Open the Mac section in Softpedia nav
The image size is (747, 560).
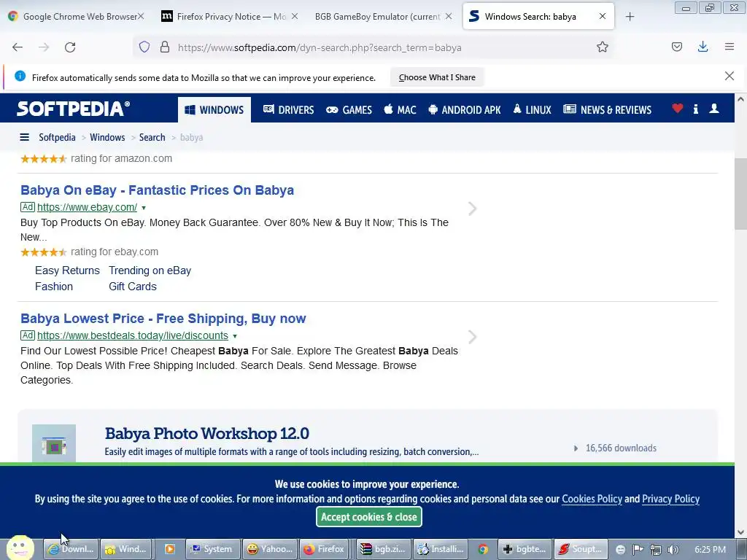coord(400,109)
